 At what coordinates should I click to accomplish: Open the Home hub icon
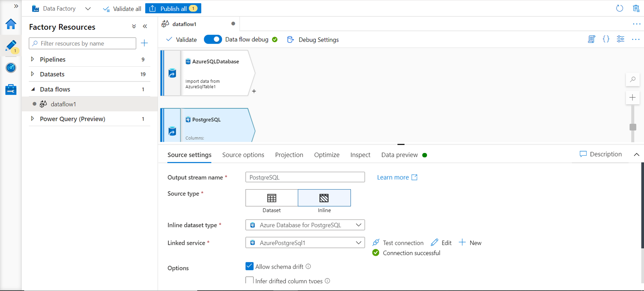(x=11, y=24)
